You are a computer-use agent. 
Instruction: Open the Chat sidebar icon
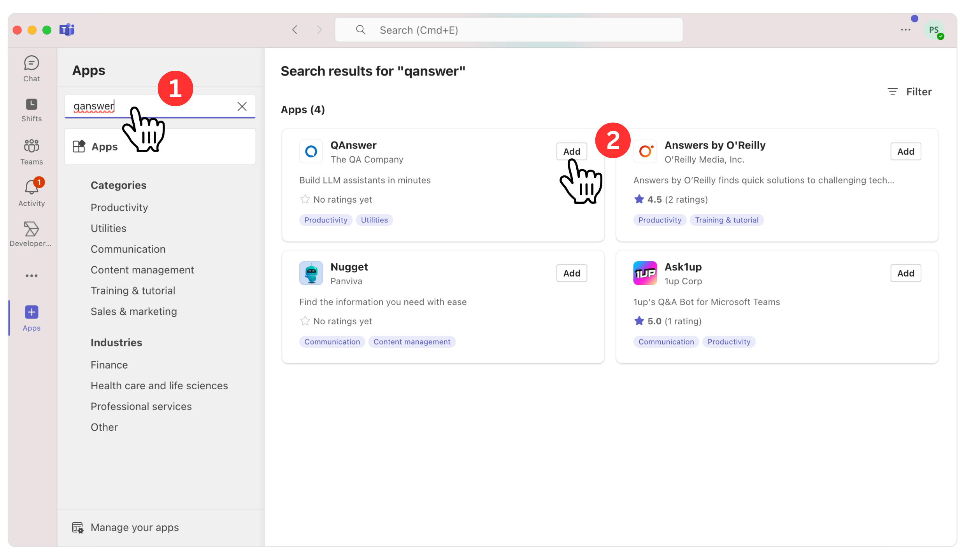32,69
